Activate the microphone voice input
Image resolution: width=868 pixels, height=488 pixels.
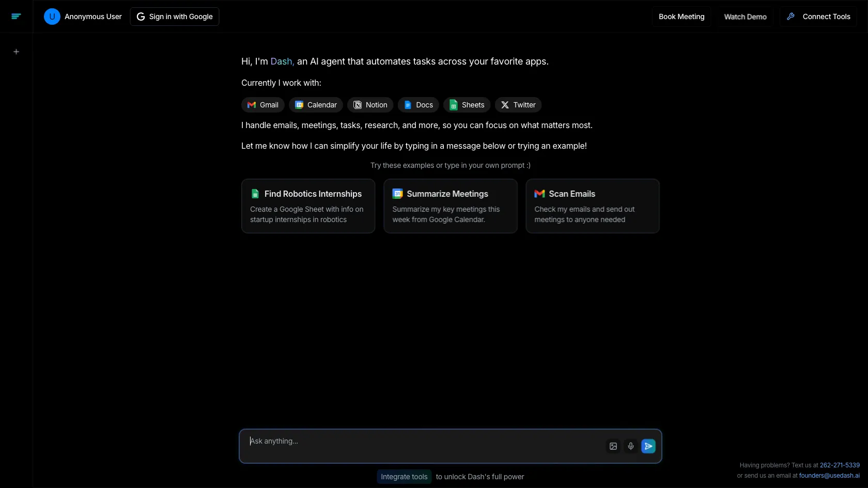631,446
